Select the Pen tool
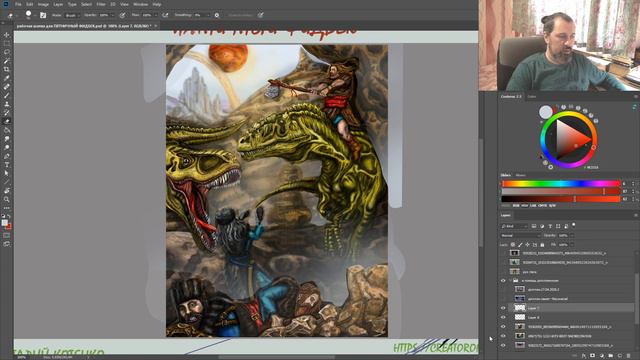The image size is (640, 360). [7, 156]
